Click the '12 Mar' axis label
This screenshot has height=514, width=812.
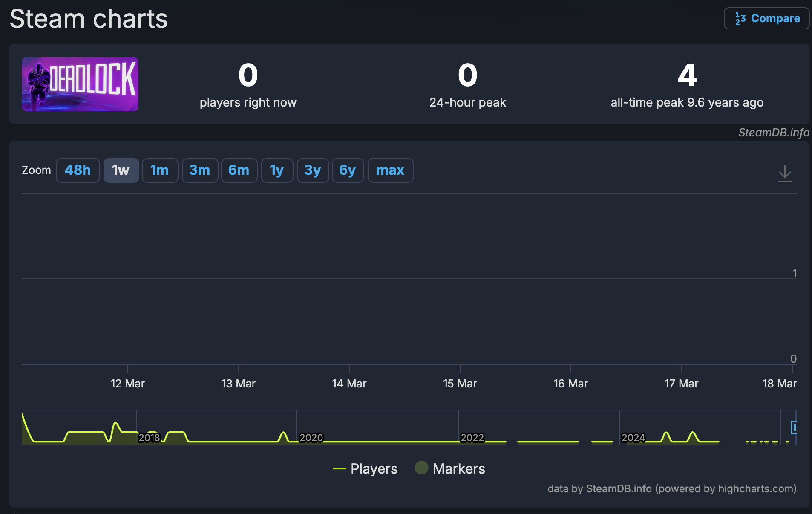(x=128, y=384)
